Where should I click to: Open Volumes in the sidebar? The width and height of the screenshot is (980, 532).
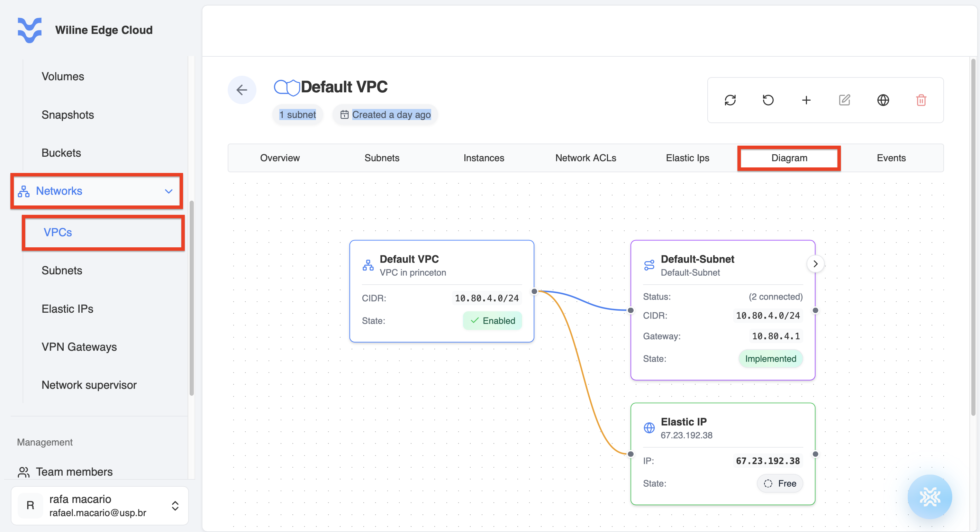tap(63, 76)
